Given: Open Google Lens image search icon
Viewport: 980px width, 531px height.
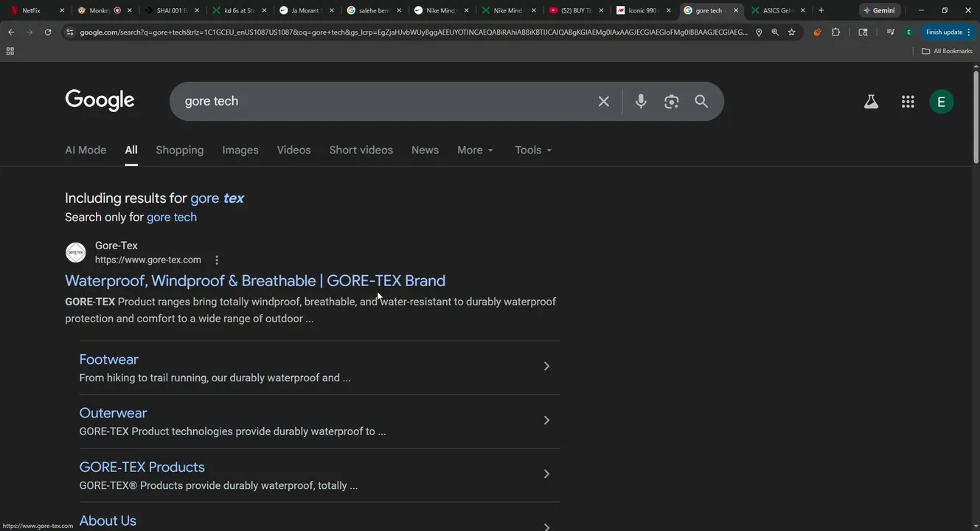Looking at the screenshot, I should click(671, 102).
